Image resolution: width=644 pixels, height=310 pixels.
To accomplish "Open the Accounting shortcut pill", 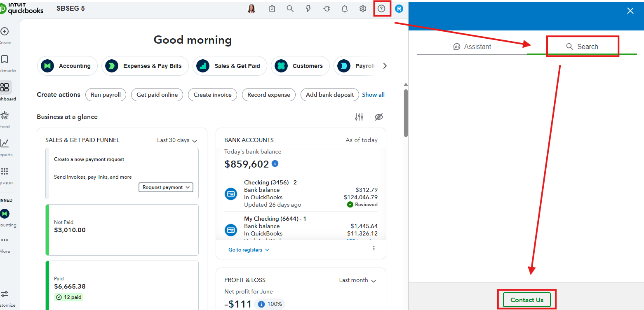I will click(x=67, y=66).
